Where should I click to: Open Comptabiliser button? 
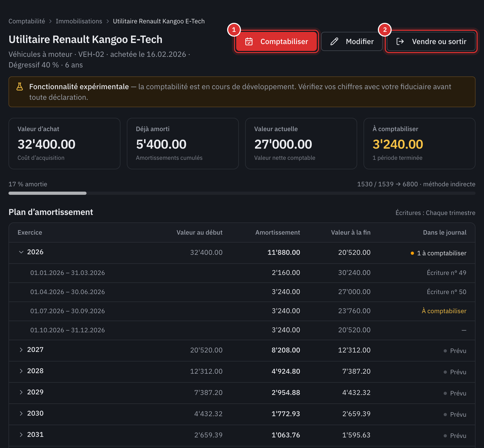(276, 41)
